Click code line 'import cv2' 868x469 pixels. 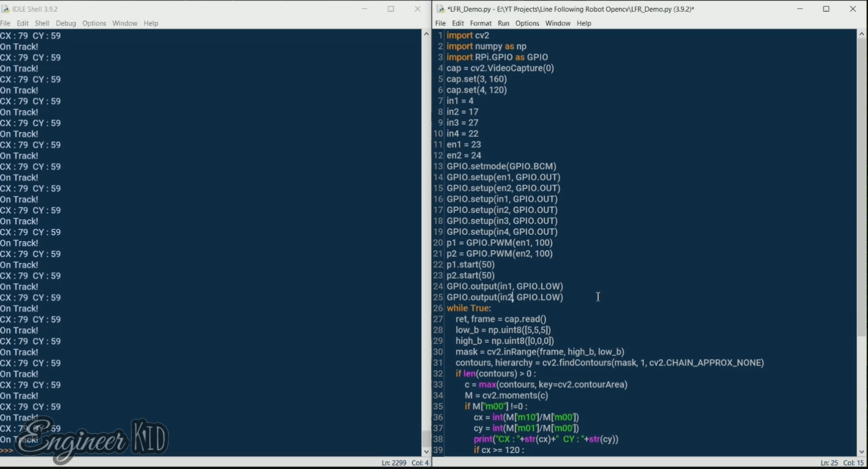pos(468,35)
